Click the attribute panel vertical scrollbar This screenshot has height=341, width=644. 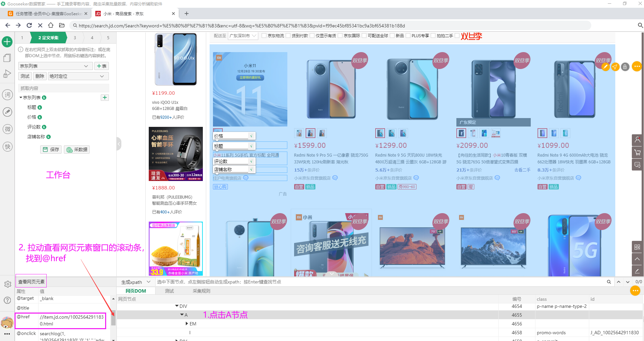coord(114,318)
